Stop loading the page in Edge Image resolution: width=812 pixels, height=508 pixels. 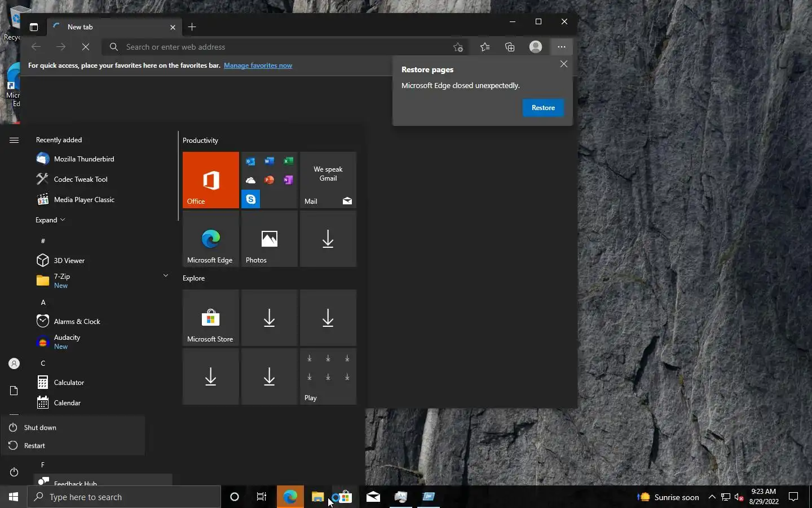[x=86, y=47]
